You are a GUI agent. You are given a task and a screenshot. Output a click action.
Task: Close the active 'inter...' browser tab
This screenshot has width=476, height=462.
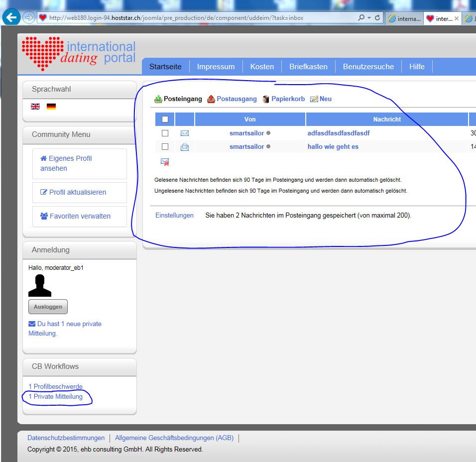(456, 18)
